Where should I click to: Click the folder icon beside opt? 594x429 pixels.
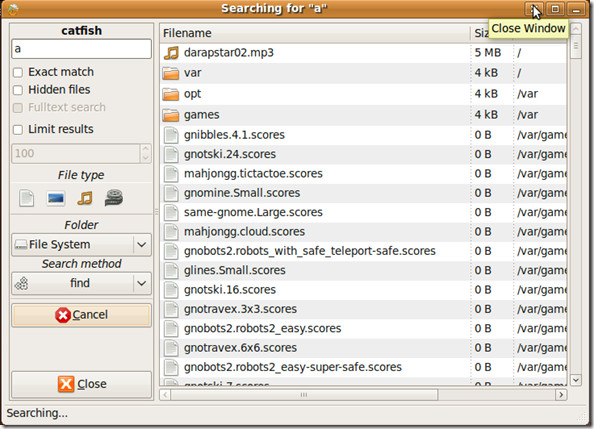click(171, 94)
